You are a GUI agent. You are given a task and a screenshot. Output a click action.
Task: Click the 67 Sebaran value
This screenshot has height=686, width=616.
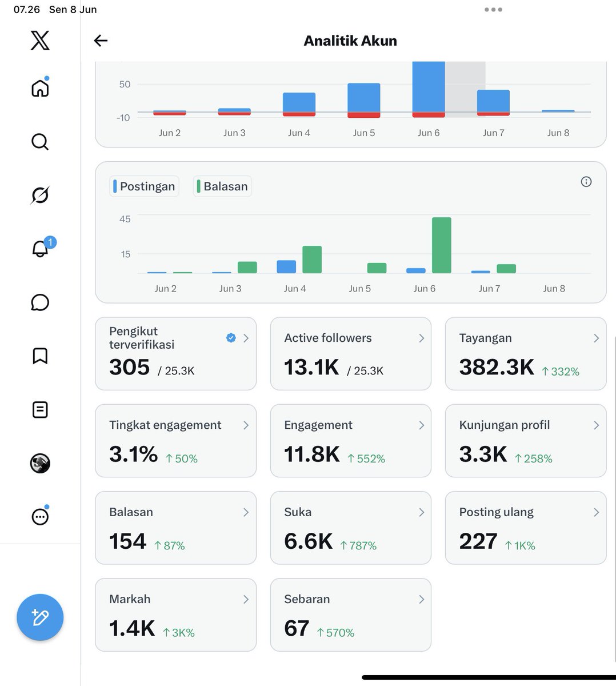[297, 628]
